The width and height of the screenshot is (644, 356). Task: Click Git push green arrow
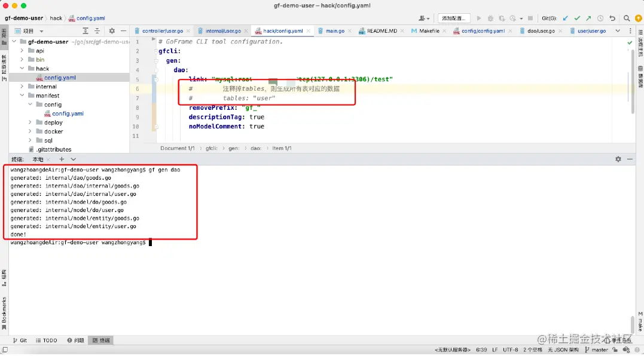pos(588,18)
